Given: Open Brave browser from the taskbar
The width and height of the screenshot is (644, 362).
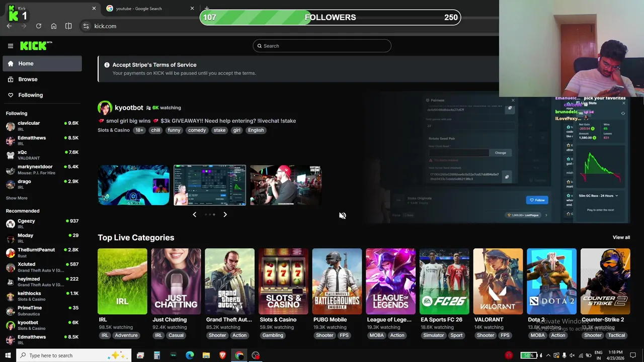Looking at the screenshot, I should tap(222, 355).
